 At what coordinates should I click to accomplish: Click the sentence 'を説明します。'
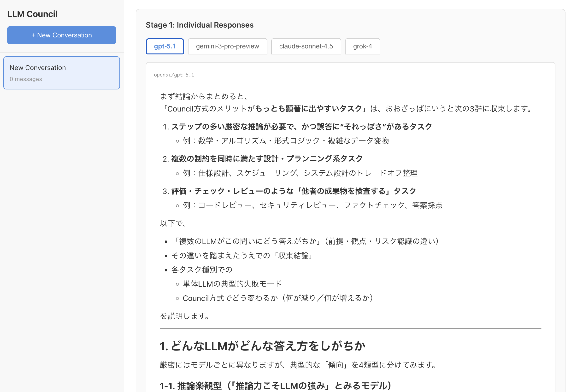pos(184,316)
